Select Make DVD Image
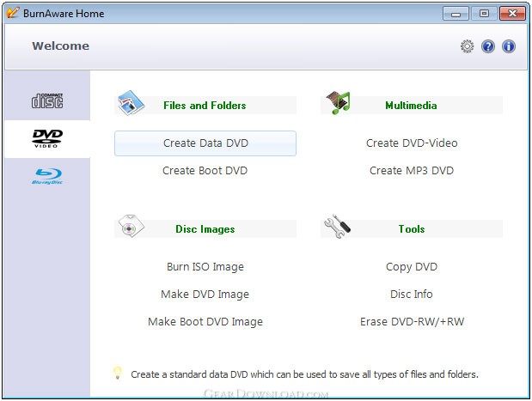The width and height of the screenshot is (532, 401). [205, 295]
